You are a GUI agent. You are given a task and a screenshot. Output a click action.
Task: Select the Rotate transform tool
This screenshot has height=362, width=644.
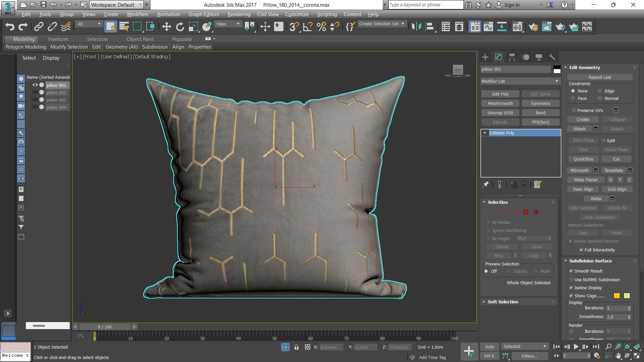tap(180, 27)
